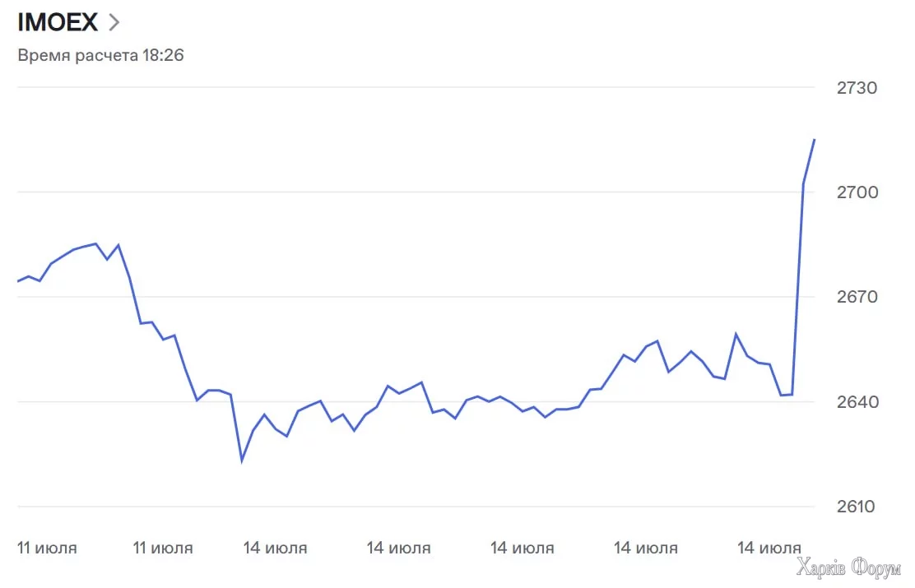The height and width of the screenshot is (588, 915).
Task: Click the last "14 июля" date label
Action: [769, 548]
